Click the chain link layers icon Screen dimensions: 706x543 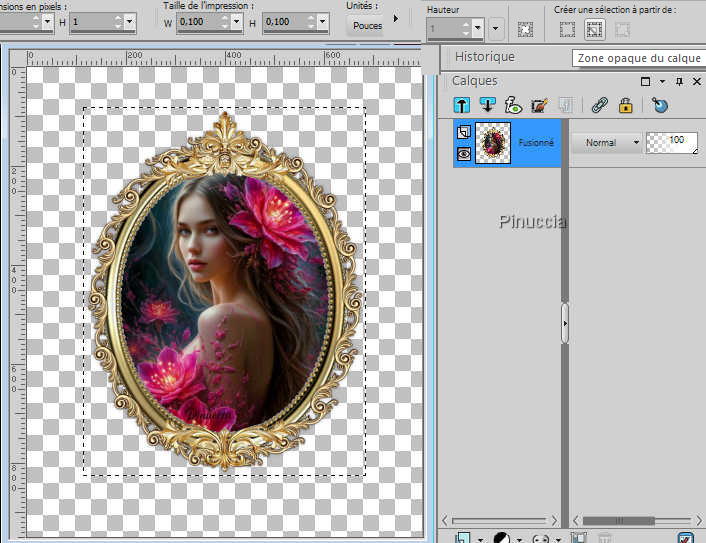click(599, 104)
